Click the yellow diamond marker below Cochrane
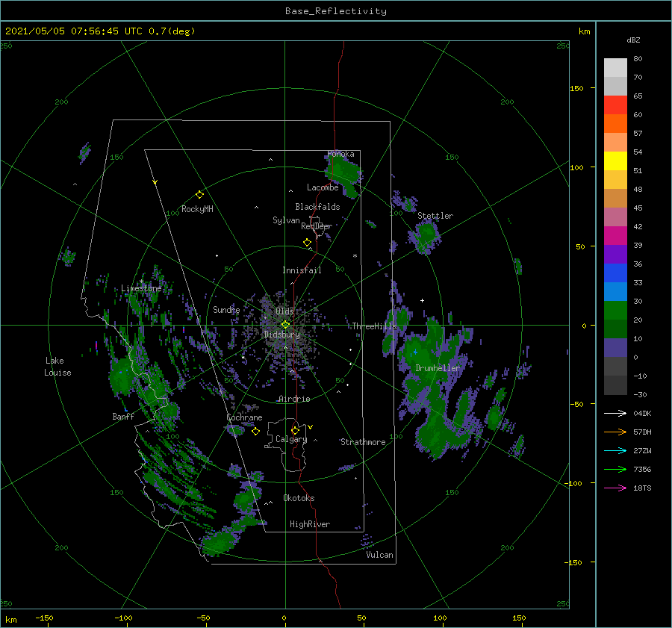This screenshot has height=628, width=672. pos(255,431)
